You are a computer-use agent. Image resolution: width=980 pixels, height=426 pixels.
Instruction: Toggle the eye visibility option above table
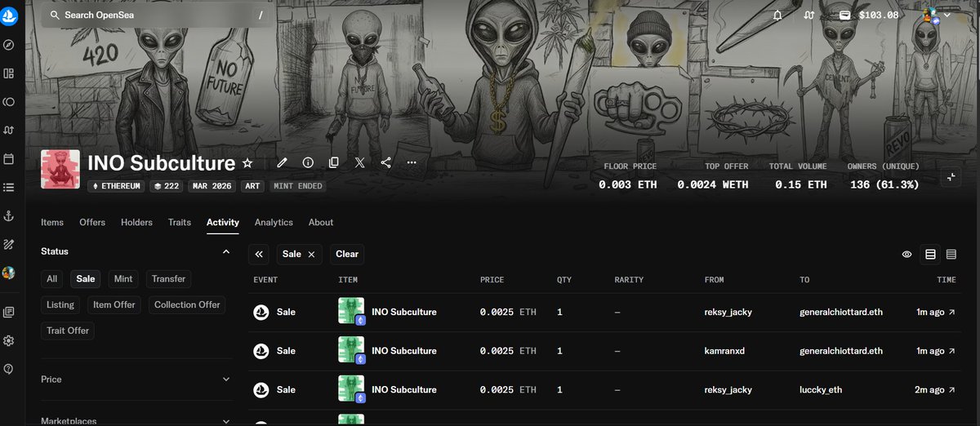click(906, 255)
